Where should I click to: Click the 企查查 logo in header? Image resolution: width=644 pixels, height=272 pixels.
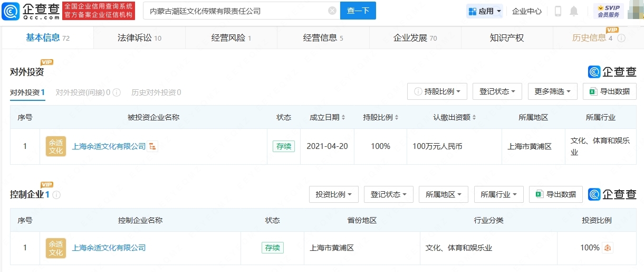[31, 11]
